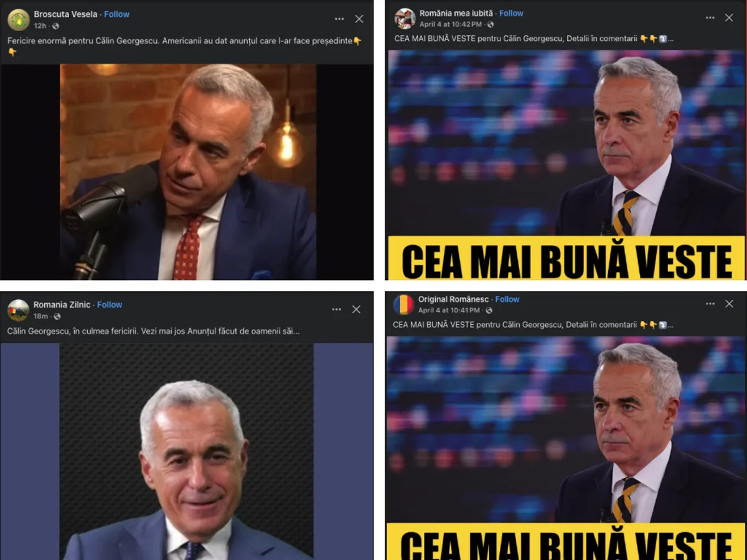
Task: Open more options on Original Românesc post
Action: 710,304
